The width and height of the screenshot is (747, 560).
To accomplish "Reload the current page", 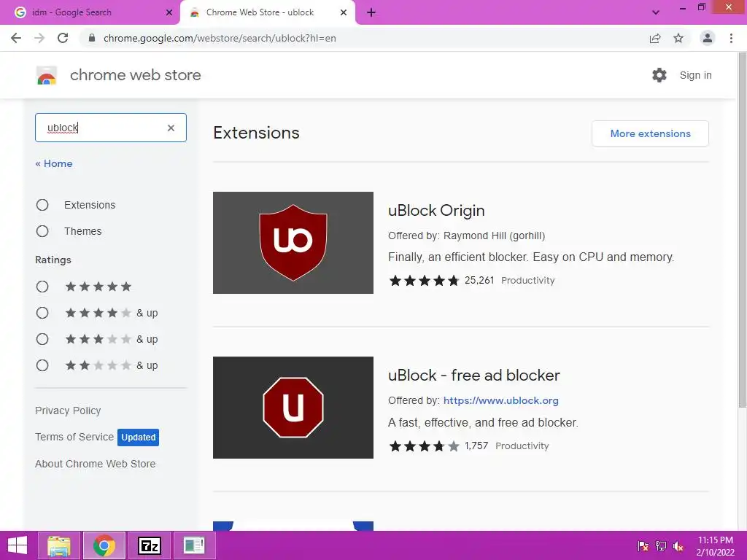I will click(x=63, y=38).
